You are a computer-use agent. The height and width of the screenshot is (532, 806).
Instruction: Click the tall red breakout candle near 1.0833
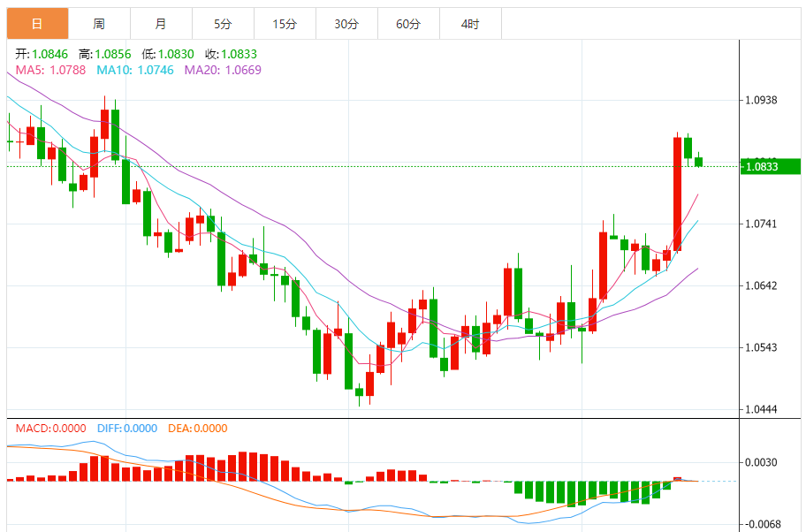(678, 194)
